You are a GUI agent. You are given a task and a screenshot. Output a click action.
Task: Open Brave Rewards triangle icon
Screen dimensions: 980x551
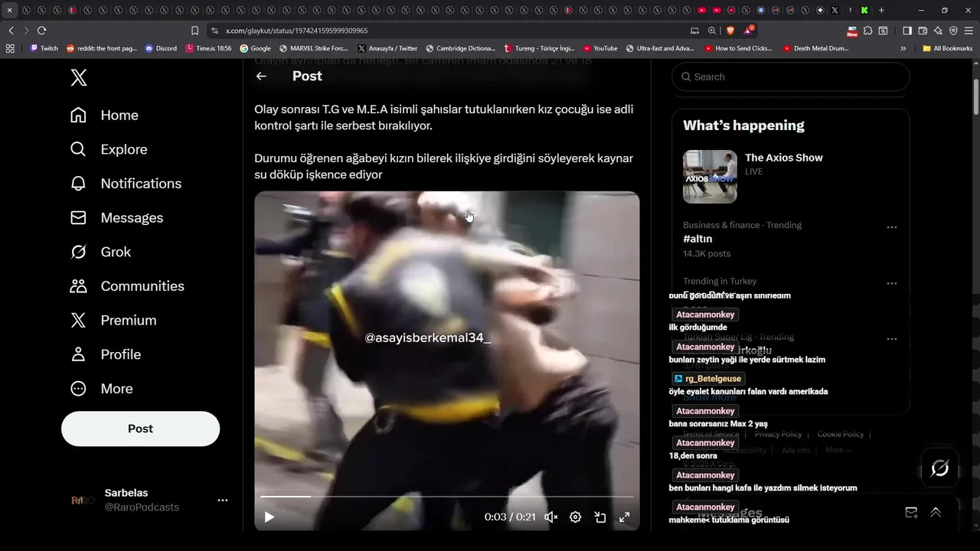point(749,31)
